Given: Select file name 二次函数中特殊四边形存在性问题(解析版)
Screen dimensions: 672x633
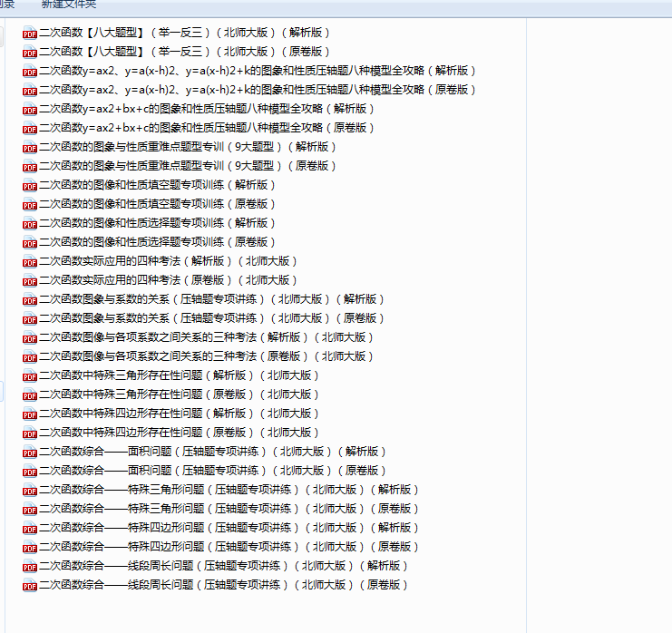Looking at the screenshot, I should tap(180, 414).
